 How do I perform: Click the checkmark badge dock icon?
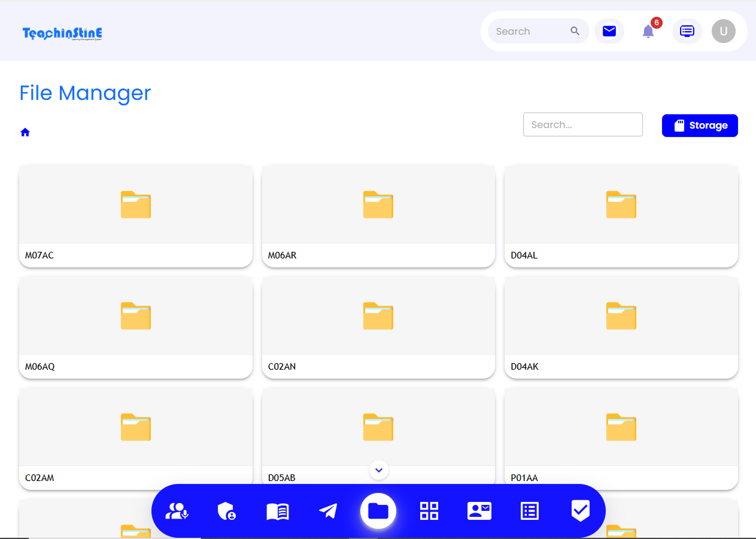580,511
